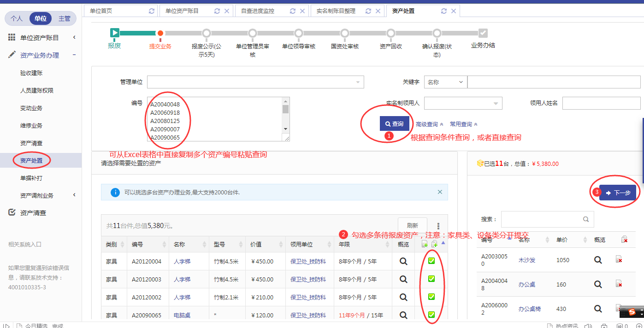Close the 自查进度监控 tab
644x328 pixels.
[302, 11]
